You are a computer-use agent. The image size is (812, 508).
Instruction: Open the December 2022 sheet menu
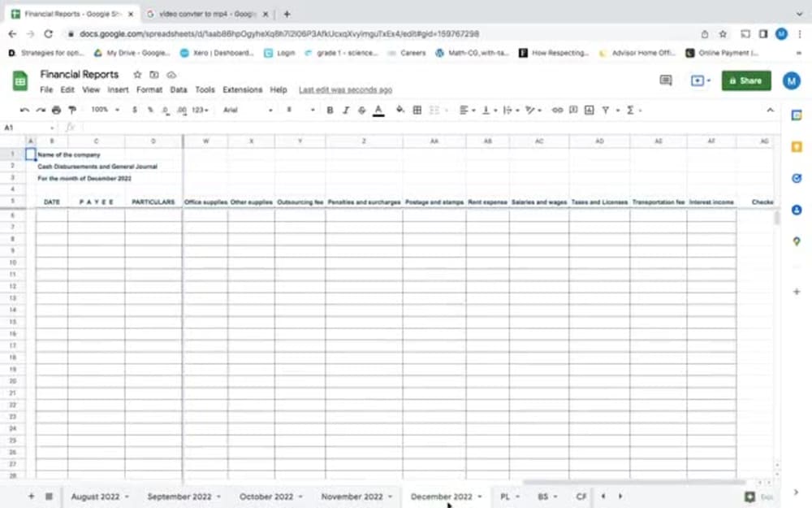click(481, 496)
